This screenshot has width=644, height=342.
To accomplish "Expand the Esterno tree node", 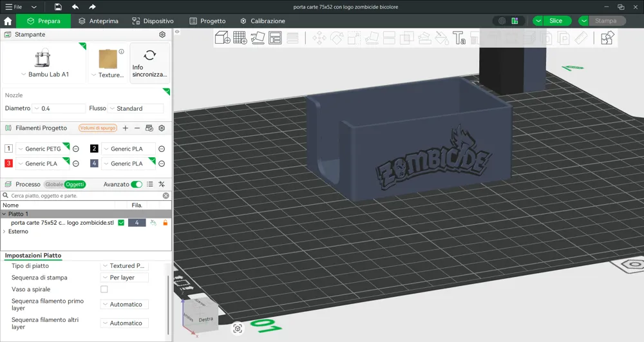I will point(4,232).
